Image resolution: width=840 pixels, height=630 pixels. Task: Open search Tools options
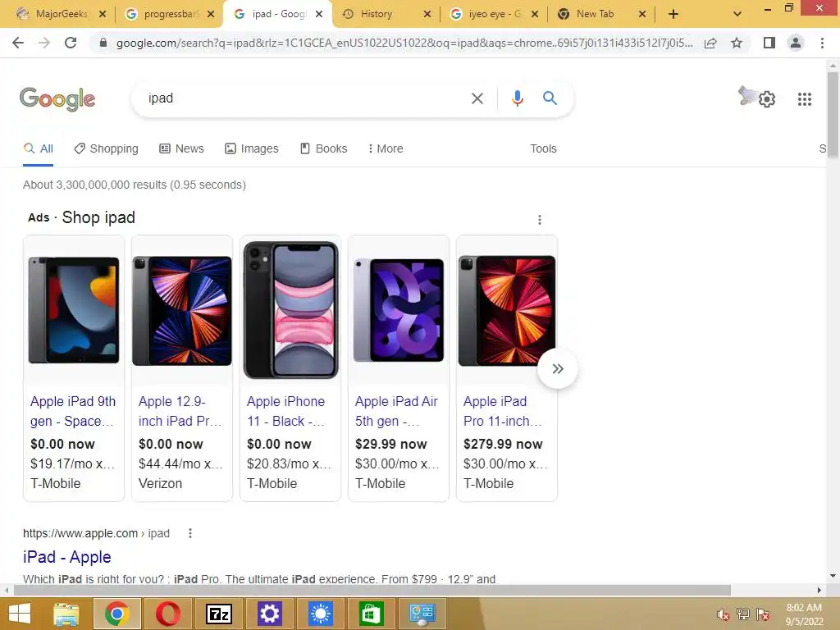pyautogui.click(x=543, y=149)
